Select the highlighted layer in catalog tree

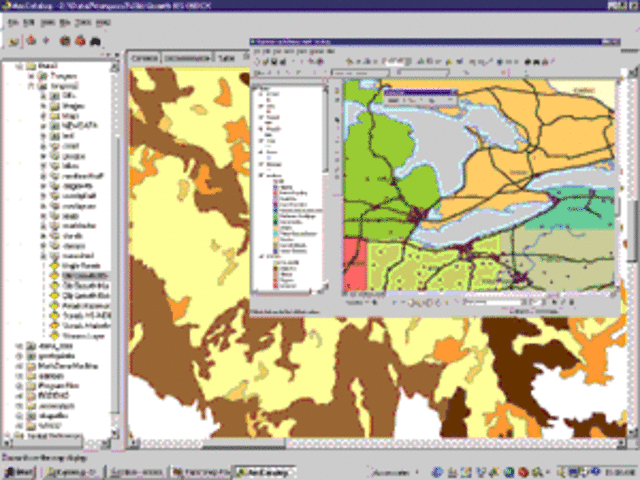pos(85,276)
